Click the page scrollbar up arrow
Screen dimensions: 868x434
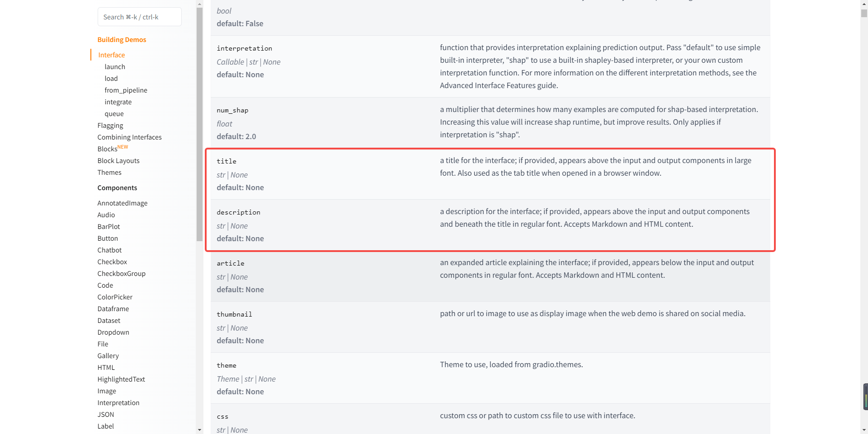tap(864, 4)
